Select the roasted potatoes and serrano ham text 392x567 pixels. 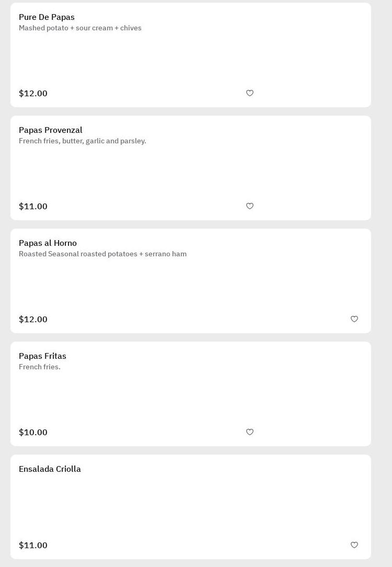click(102, 254)
